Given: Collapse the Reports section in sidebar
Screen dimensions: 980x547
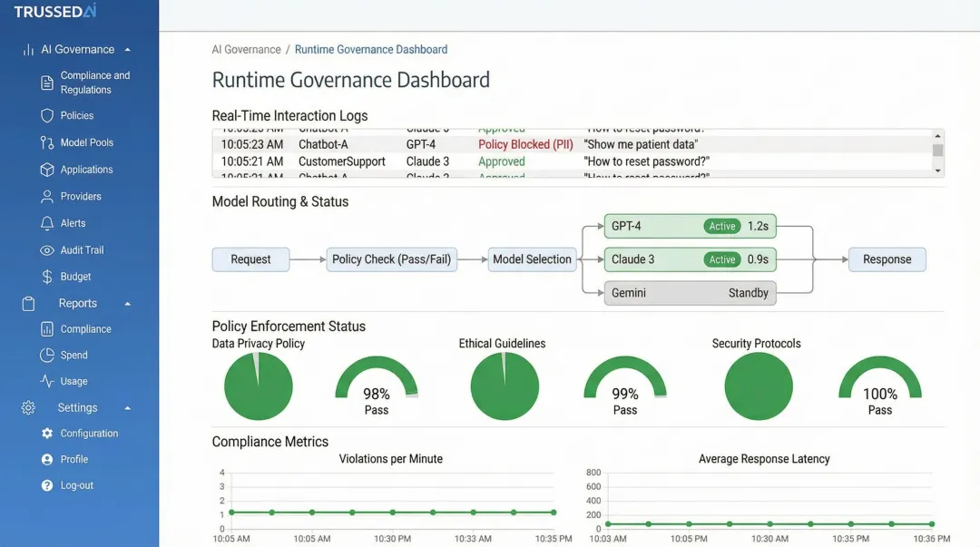Looking at the screenshot, I should point(128,303).
